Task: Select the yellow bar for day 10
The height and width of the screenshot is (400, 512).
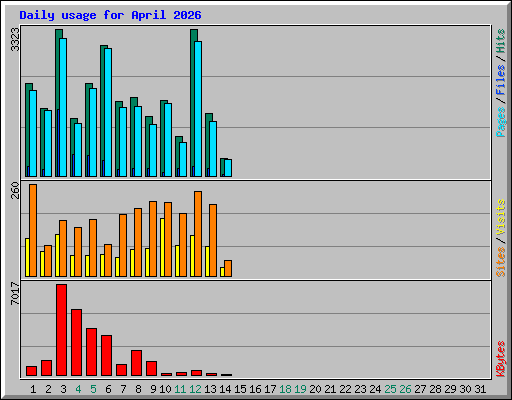Action: [x=162, y=247]
